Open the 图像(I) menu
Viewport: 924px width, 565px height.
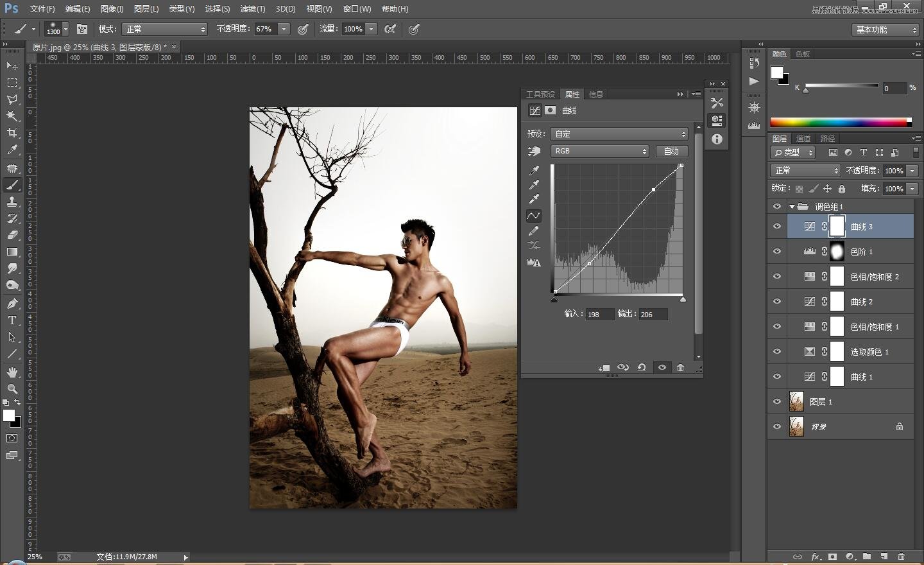tap(112, 9)
